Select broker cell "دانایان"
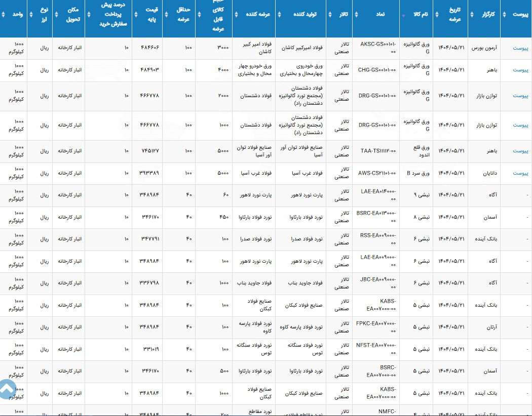532x416 pixels. pyautogui.click(x=490, y=173)
